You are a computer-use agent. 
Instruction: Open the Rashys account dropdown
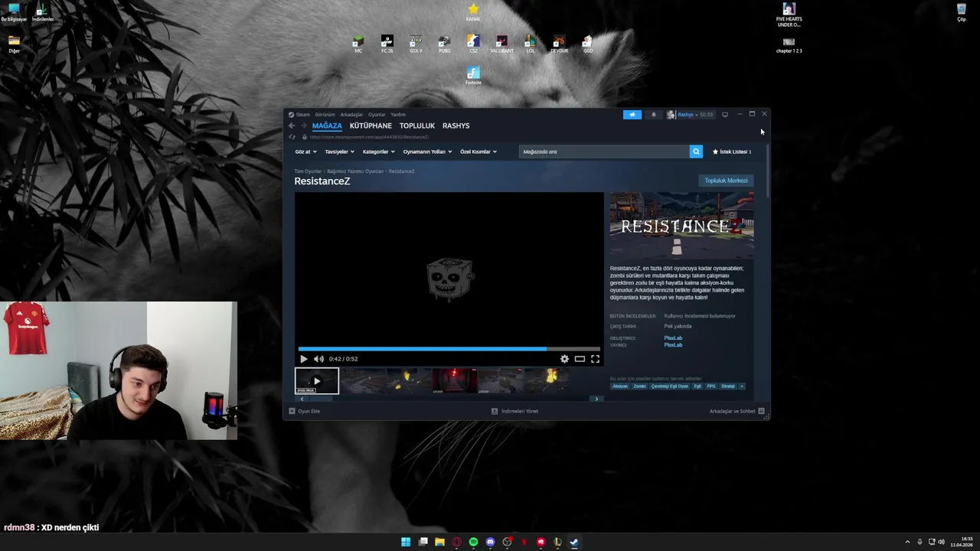(690, 115)
